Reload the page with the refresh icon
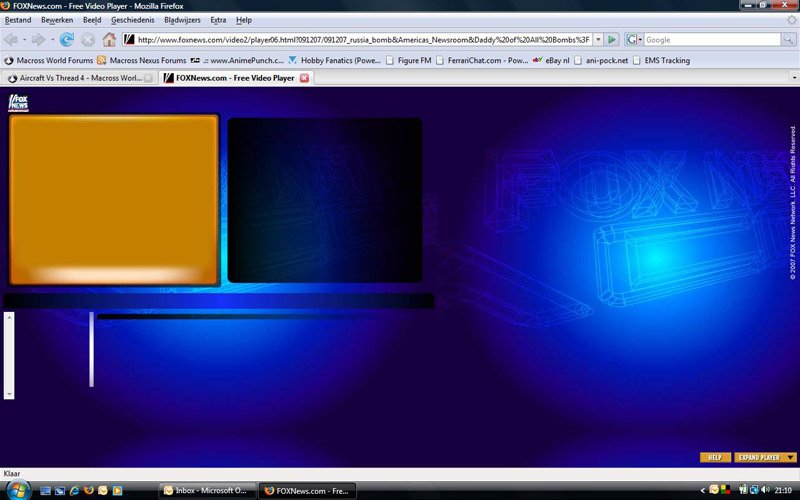 tap(67, 39)
